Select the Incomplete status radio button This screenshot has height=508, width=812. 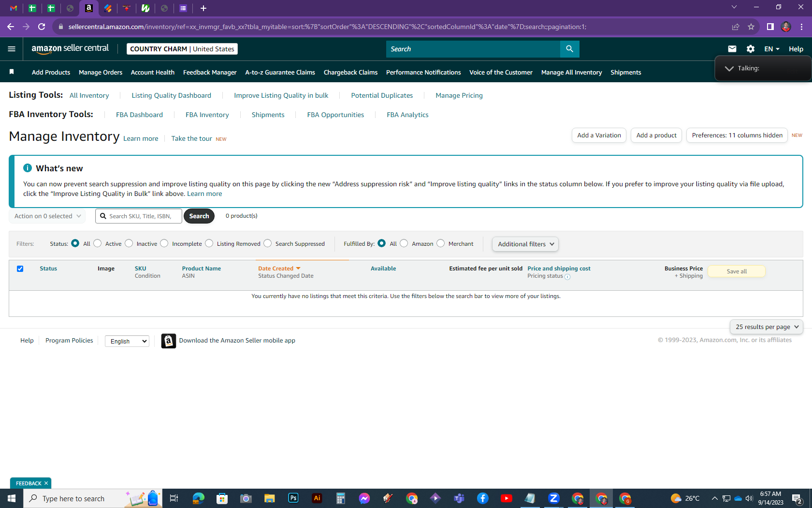[164, 243]
